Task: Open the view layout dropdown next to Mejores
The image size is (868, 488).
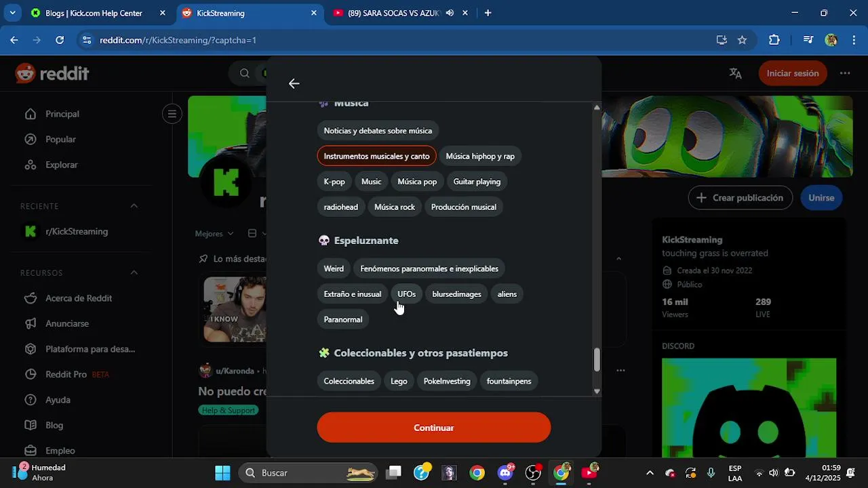Action: click(256, 233)
